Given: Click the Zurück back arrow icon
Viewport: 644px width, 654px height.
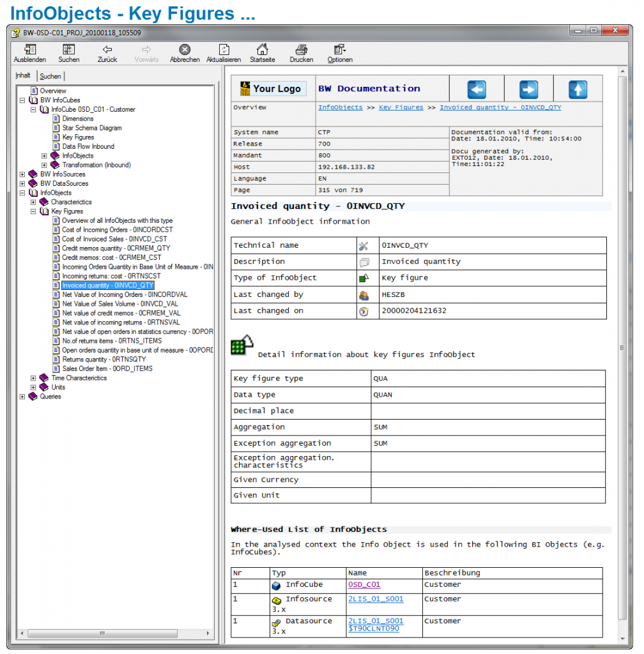Looking at the screenshot, I should [107, 50].
